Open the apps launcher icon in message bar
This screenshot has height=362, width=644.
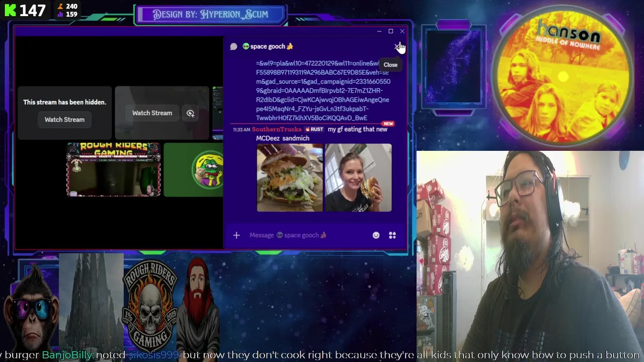click(x=392, y=235)
